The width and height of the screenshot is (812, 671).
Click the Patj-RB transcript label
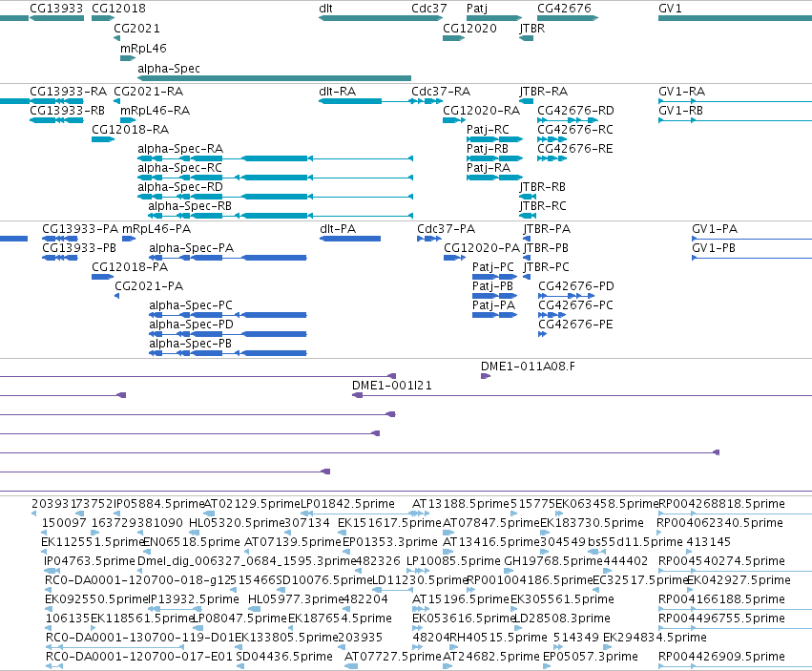(x=488, y=149)
